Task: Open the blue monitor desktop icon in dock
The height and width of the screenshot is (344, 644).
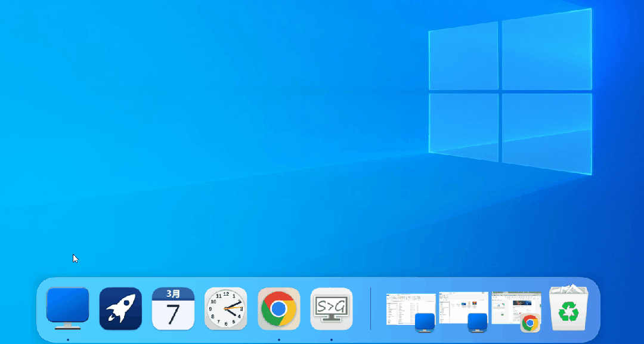Action: point(67,308)
